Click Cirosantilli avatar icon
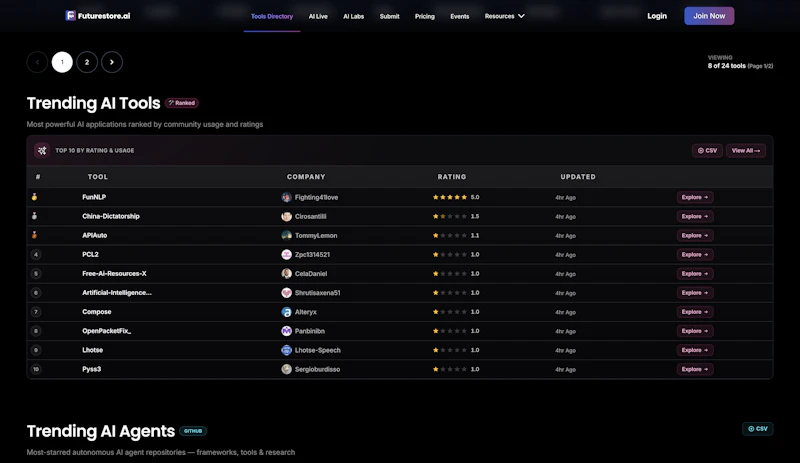 pos(286,216)
